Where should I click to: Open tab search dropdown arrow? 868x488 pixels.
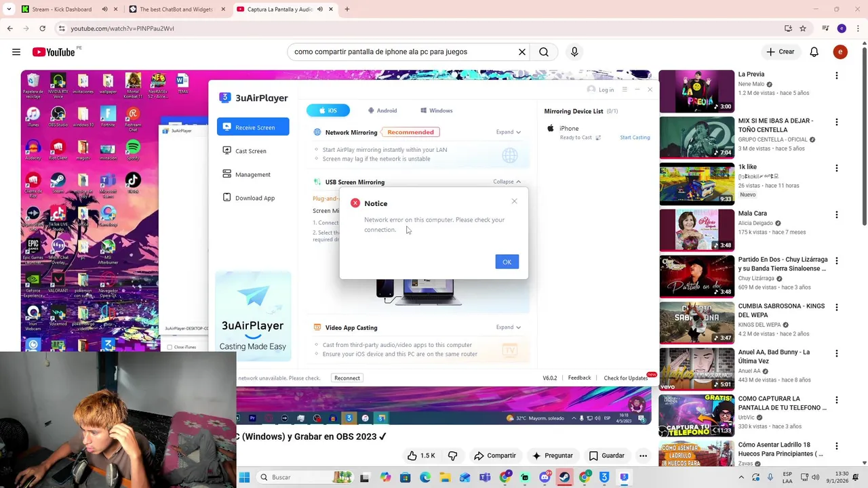pos(9,9)
